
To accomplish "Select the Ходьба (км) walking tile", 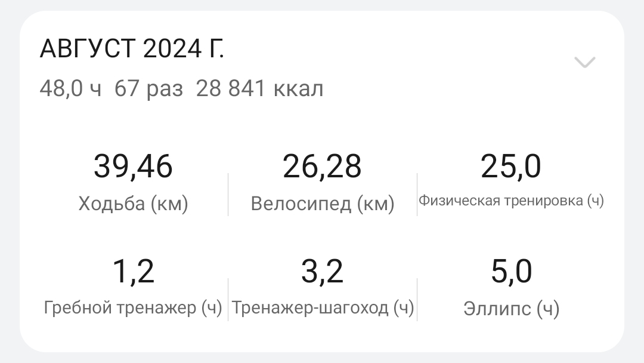I will tap(134, 204).
